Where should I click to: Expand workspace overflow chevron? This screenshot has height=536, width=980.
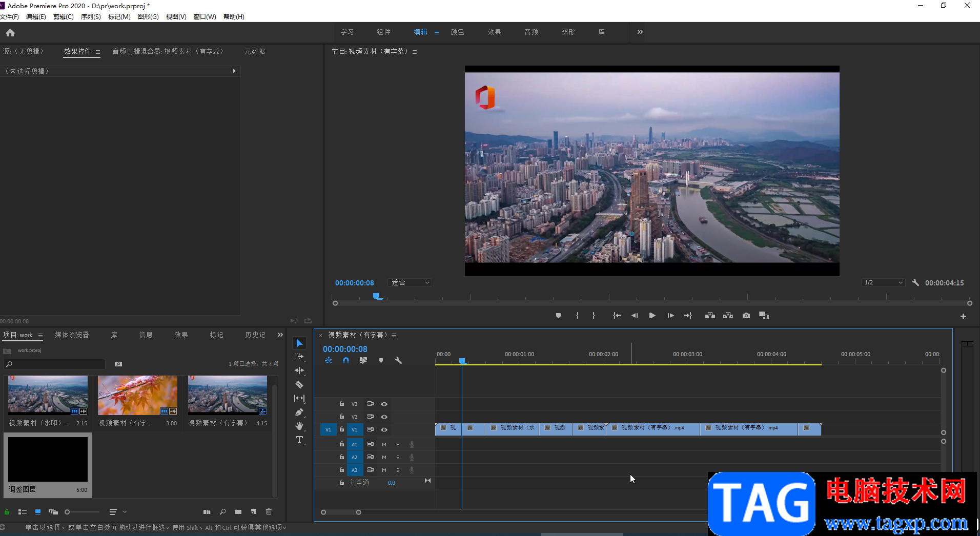(640, 32)
